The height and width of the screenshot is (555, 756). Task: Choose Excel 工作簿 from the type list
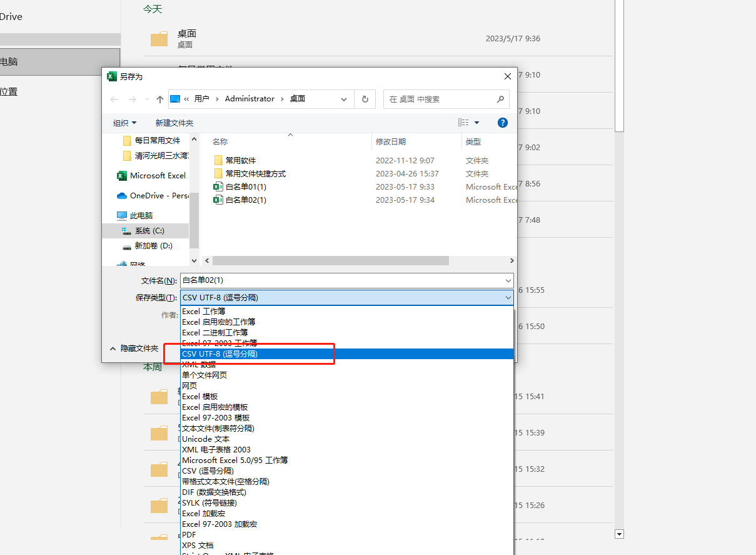click(347, 311)
